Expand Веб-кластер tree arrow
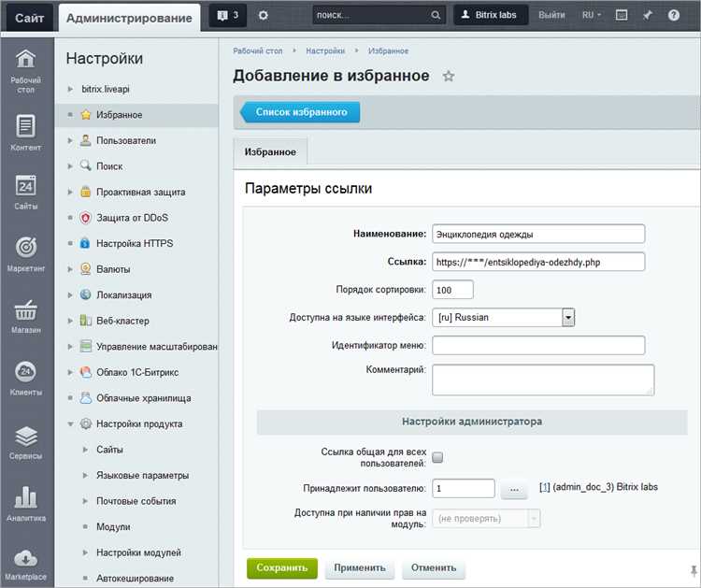This screenshot has width=701, height=588. click(70, 321)
